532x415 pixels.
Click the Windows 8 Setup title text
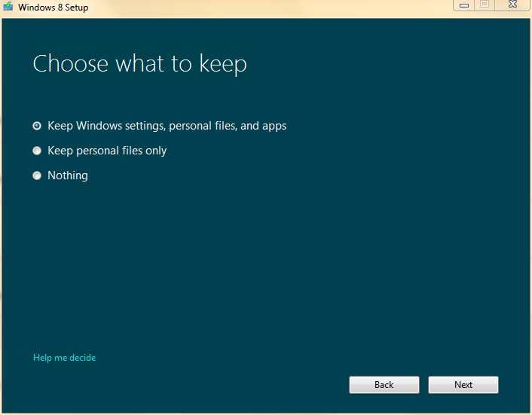54,7
